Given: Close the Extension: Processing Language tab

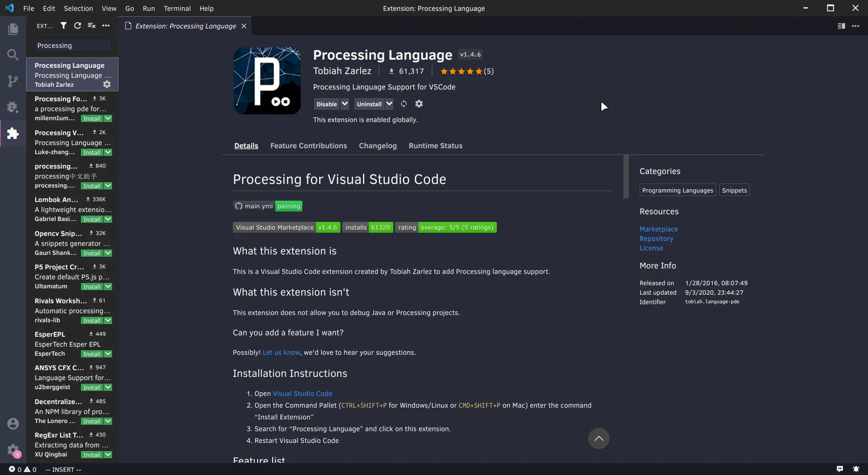Looking at the screenshot, I should tap(244, 26).
